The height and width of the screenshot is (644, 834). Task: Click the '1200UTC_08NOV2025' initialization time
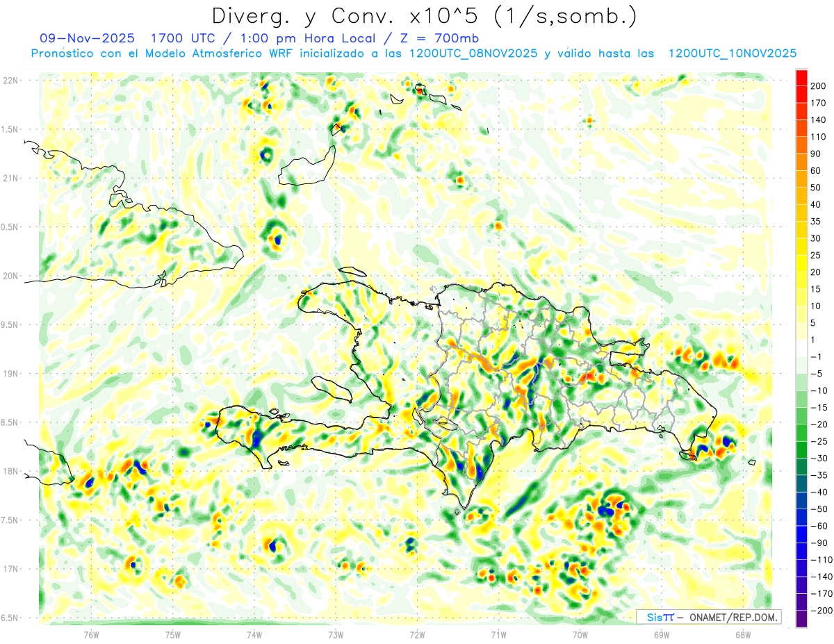click(x=474, y=53)
